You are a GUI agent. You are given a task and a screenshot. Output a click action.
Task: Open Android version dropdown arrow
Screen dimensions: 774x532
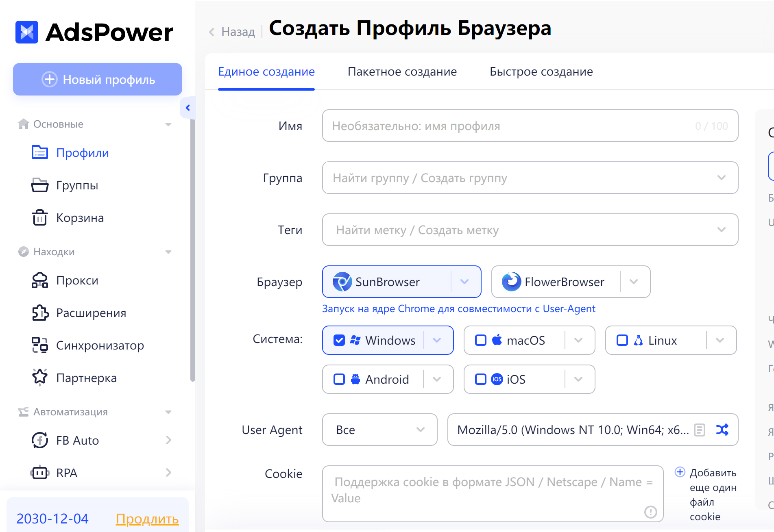[x=437, y=379]
